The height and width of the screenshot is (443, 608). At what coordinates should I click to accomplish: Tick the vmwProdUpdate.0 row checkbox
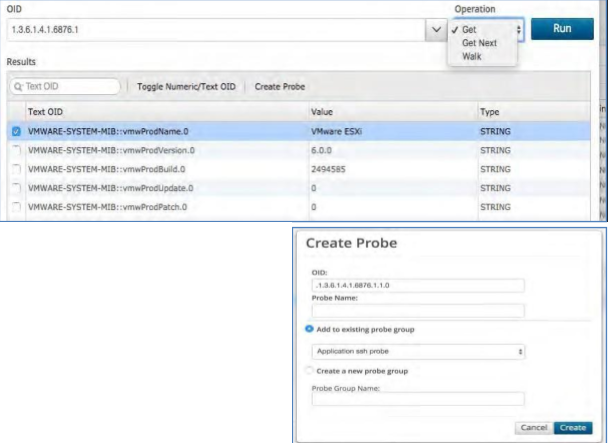click(15, 188)
